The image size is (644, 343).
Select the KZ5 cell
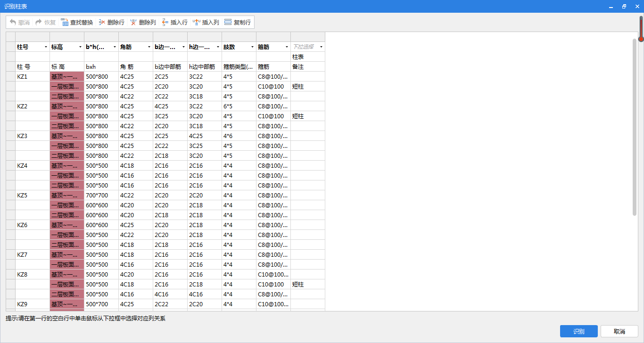pos(33,195)
